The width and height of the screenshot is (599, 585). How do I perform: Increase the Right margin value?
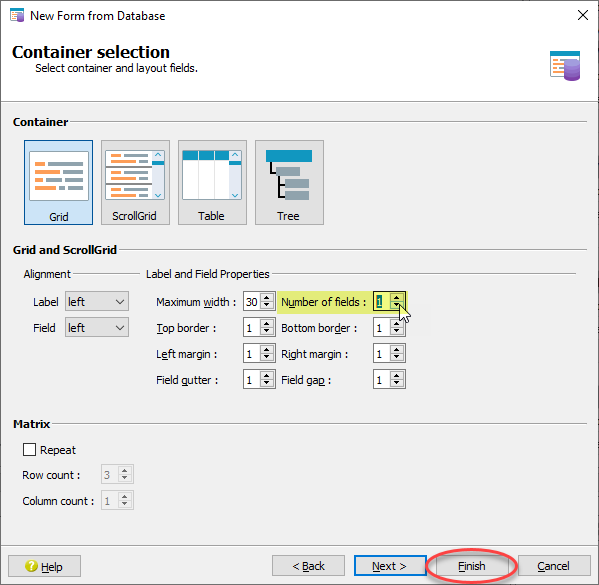397,350
